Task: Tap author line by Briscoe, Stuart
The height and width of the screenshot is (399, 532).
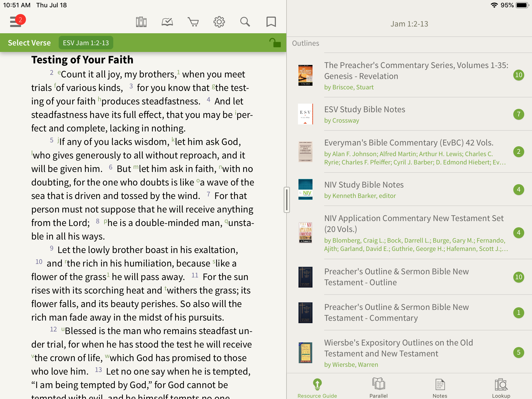Action: click(x=349, y=87)
